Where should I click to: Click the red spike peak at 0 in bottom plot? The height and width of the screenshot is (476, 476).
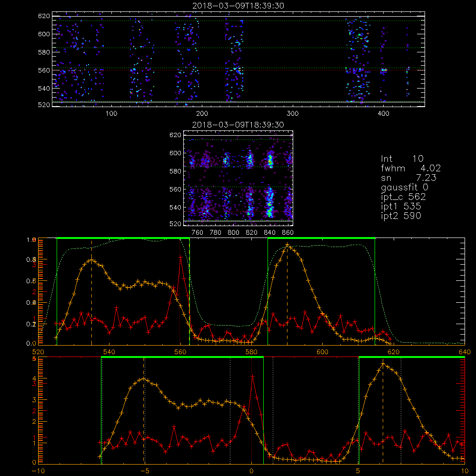coord(252,376)
